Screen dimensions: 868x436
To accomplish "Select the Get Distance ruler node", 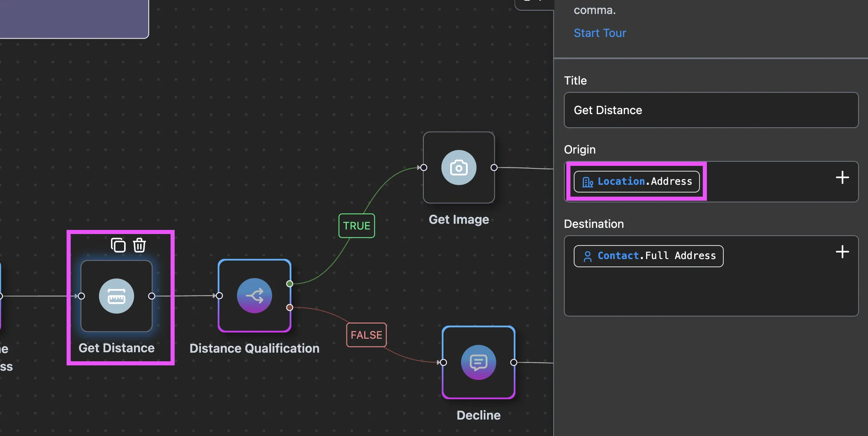I will (116, 296).
